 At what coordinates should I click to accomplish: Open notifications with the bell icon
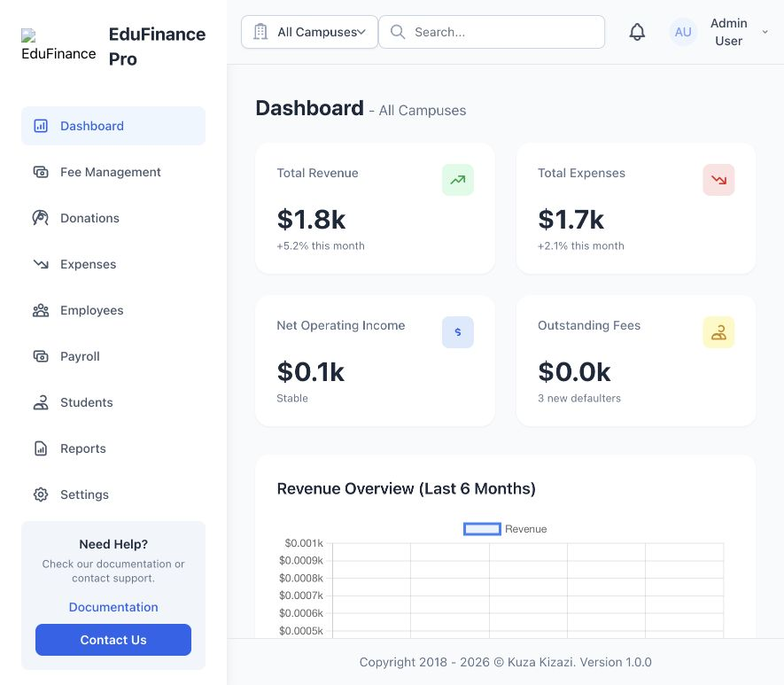tap(637, 32)
